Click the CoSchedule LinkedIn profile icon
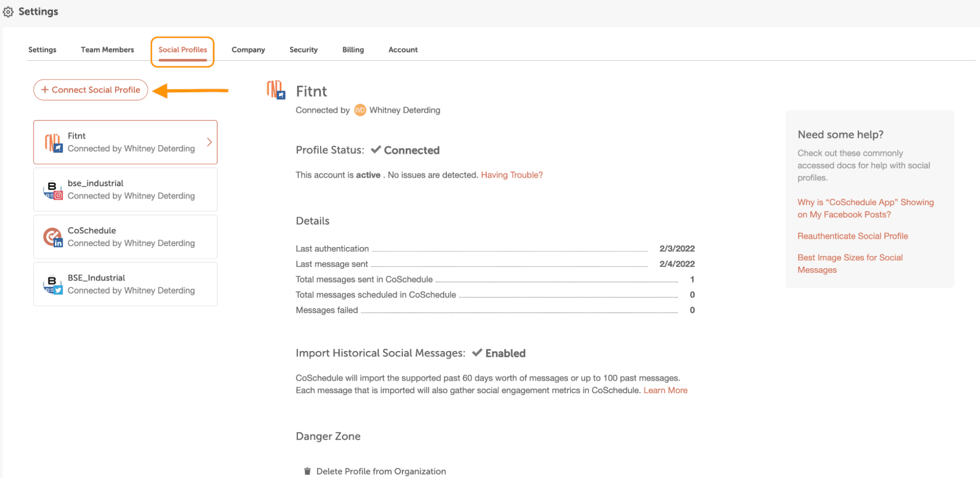The height and width of the screenshot is (478, 980). [x=53, y=237]
